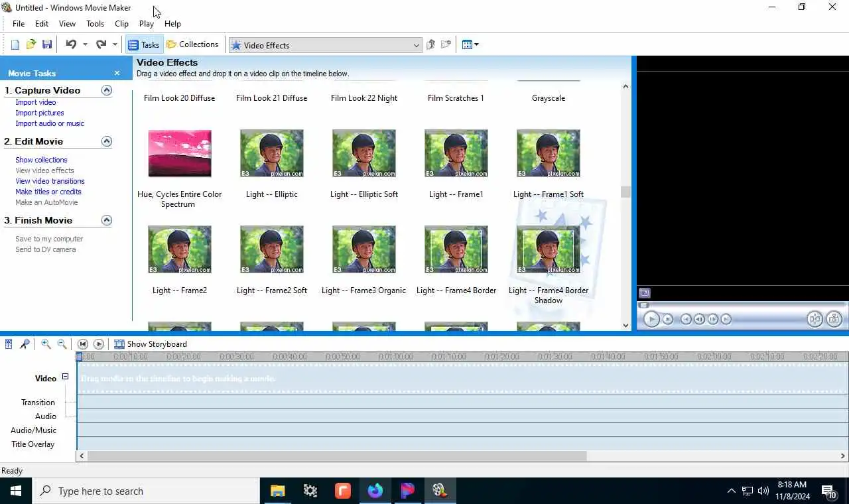Click the Split Clip icon

(815, 319)
